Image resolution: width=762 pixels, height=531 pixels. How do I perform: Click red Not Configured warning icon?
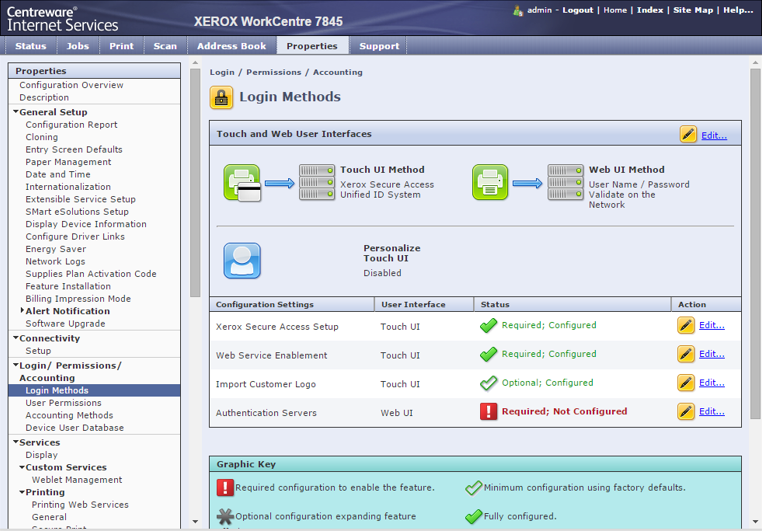pos(489,412)
